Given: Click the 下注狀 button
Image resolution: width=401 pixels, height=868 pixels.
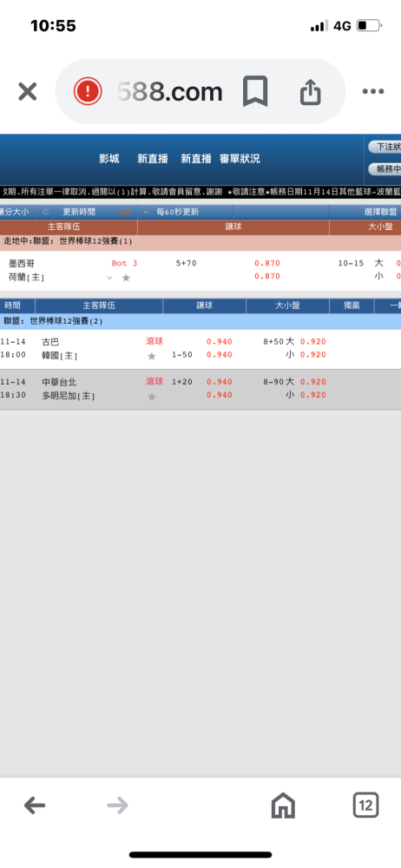Looking at the screenshot, I should point(386,147).
